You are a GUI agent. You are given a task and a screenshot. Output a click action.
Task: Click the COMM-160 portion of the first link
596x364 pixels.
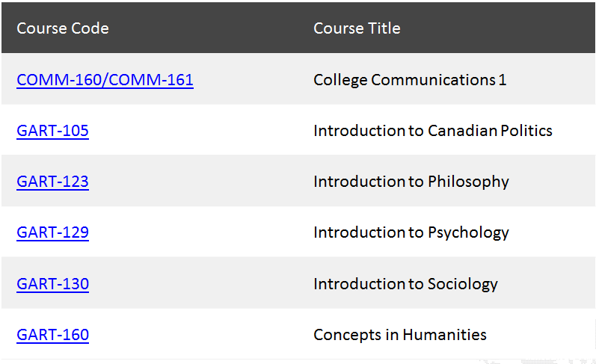[60, 80]
